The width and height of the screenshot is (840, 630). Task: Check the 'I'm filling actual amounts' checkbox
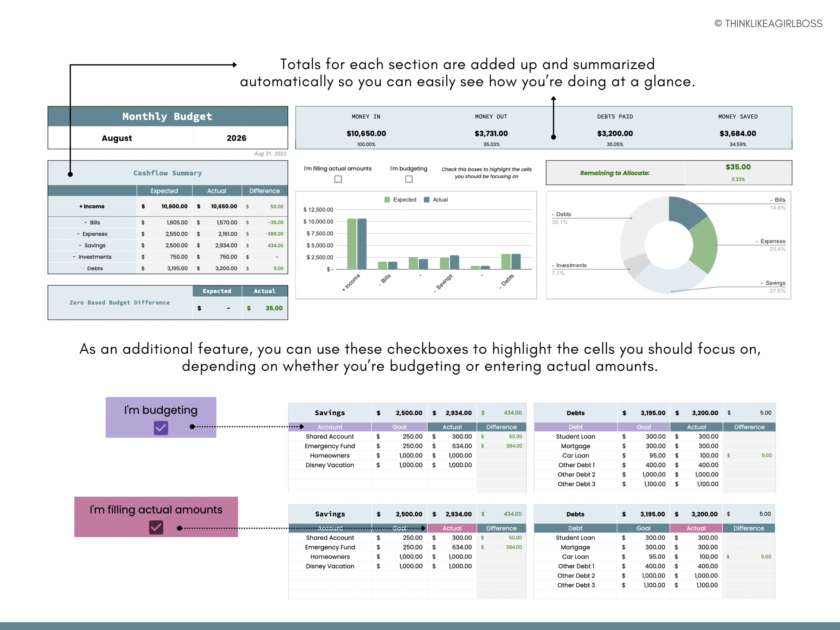[x=338, y=179]
